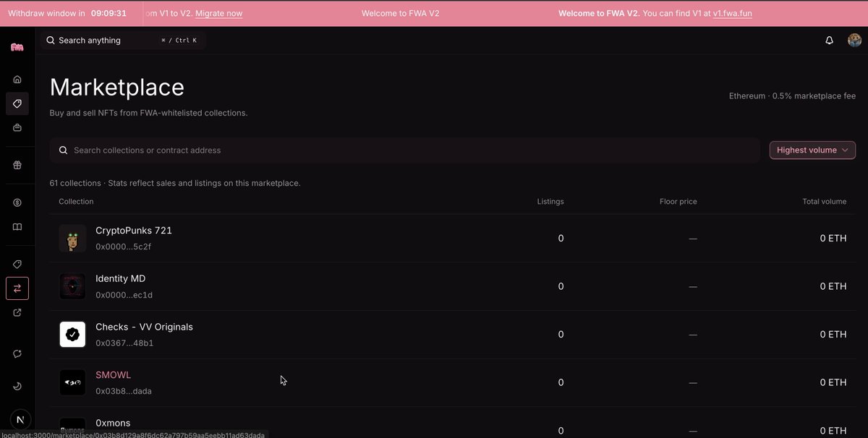Click the 0x0000...5c2f contract address

[x=124, y=247]
